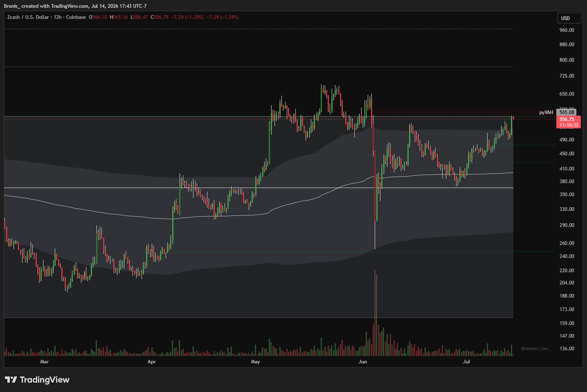Click the 410.00 price axis label
The width and height of the screenshot is (587, 392).
(566, 169)
